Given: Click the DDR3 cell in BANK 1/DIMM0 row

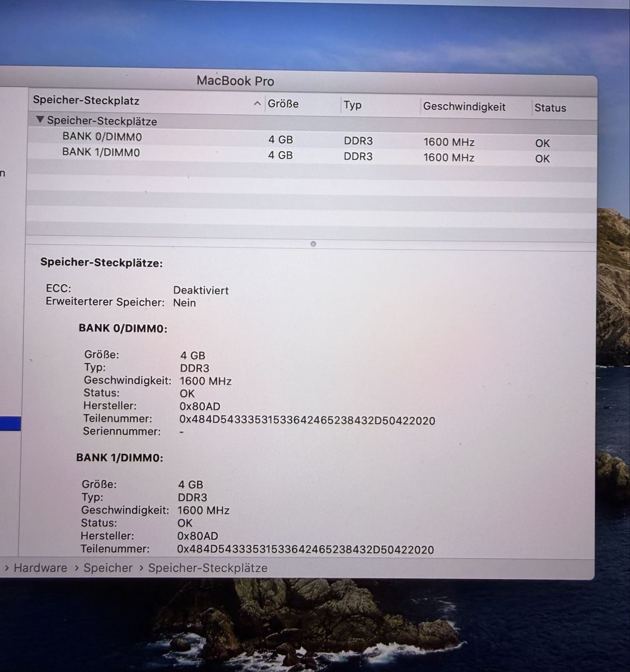Looking at the screenshot, I should tap(358, 156).
